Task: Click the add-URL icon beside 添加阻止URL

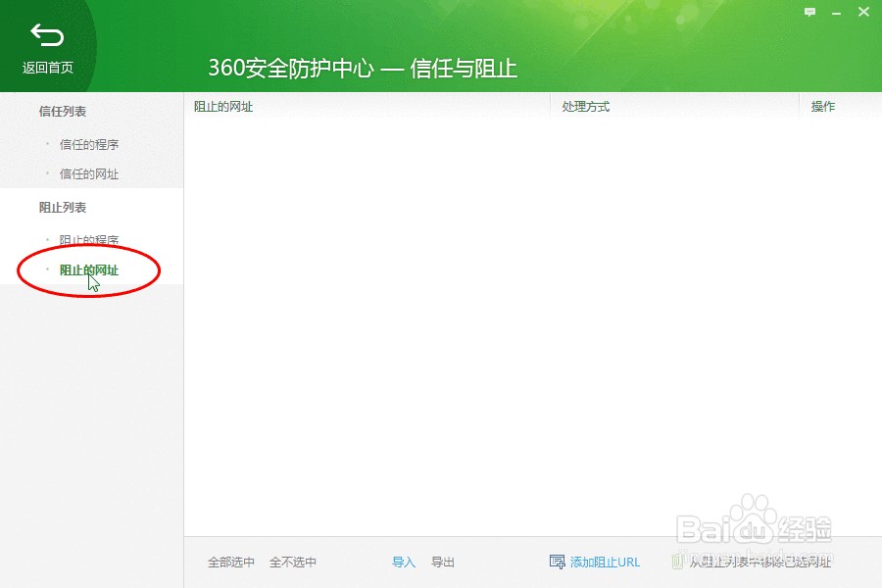Action: [x=557, y=562]
